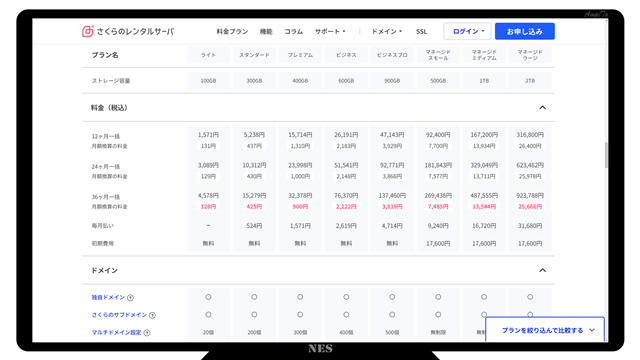
Task: Click the ビジネス plan header
Action: (x=346, y=55)
